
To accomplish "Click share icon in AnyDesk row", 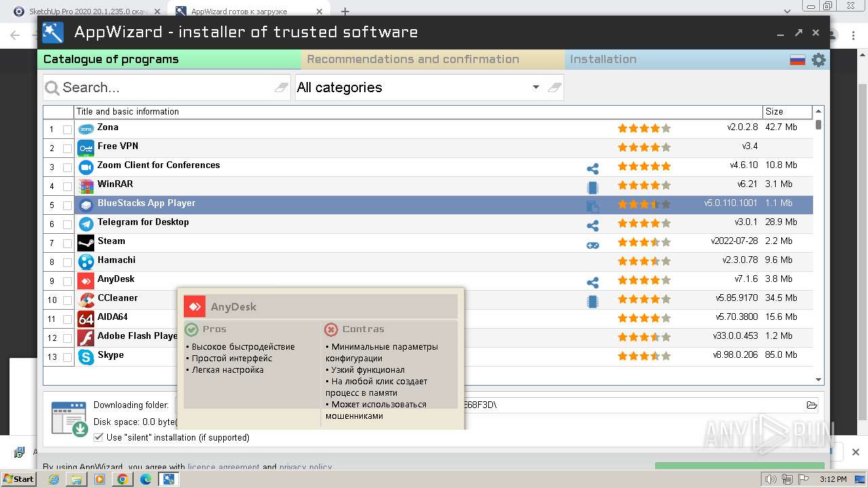I will pyautogui.click(x=593, y=283).
